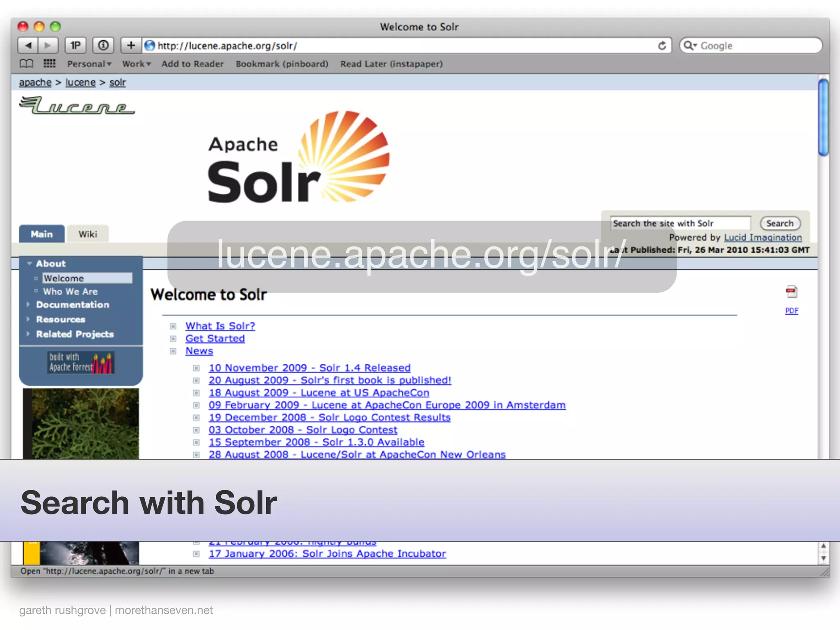Image resolution: width=840 pixels, height=630 pixels.
Task: Click the vertical scrollbar thumb
Action: [823, 117]
